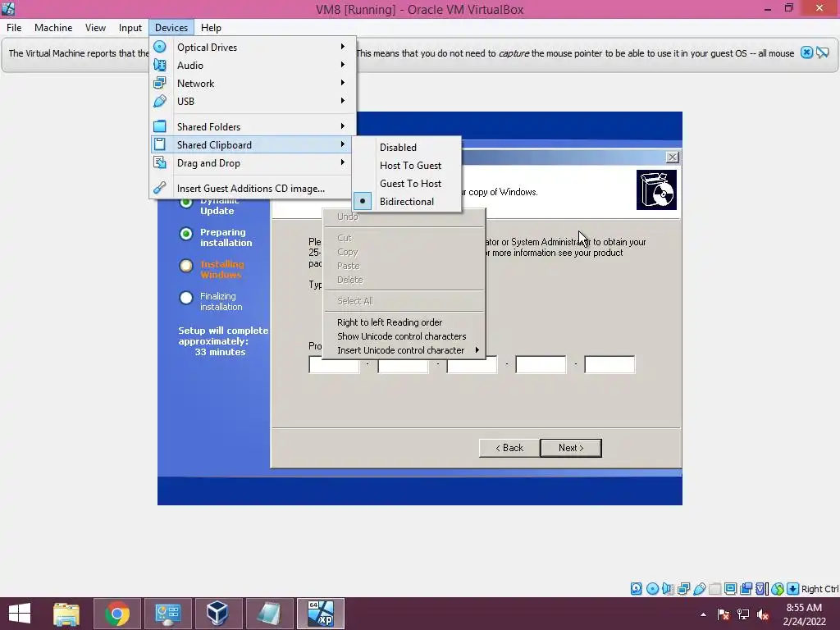The image size is (840, 630).
Task: Choose Right to left Reading order
Action: pos(404,322)
